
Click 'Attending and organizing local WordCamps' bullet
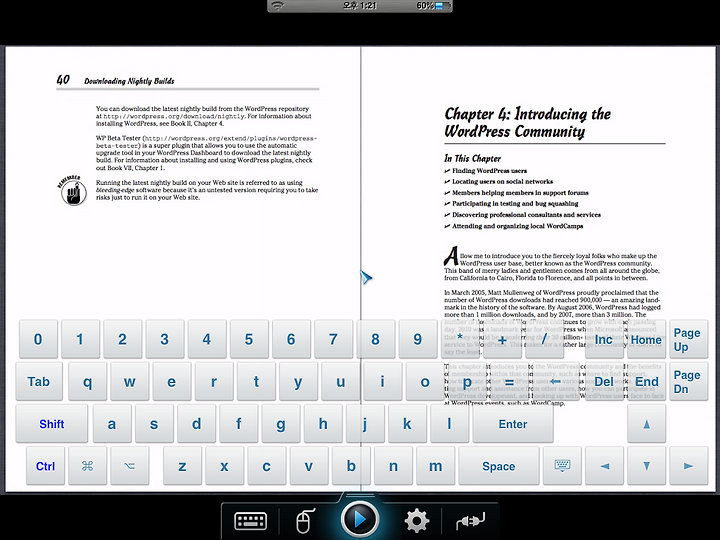click(x=518, y=226)
